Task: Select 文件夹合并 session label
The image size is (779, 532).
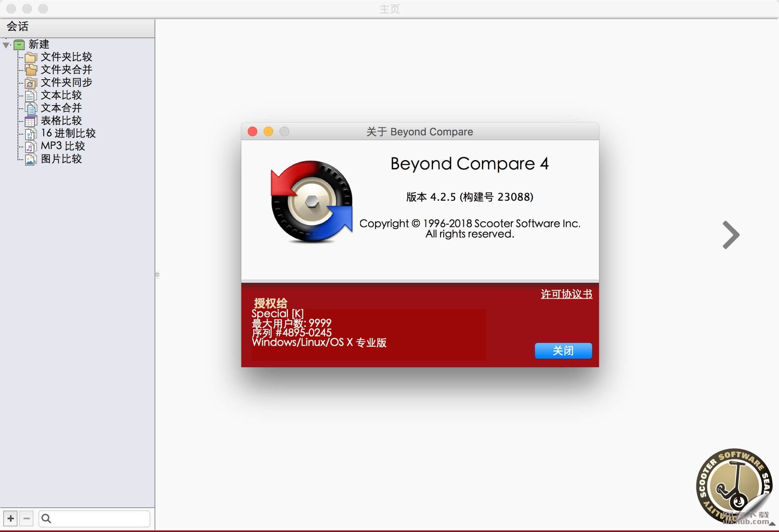Action: coord(67,70)
